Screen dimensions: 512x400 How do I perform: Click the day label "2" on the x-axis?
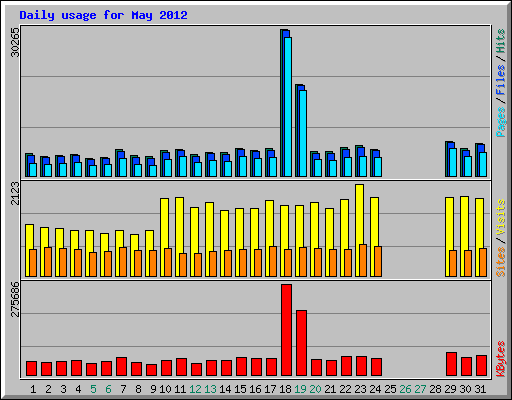click(x=48, y=389)
